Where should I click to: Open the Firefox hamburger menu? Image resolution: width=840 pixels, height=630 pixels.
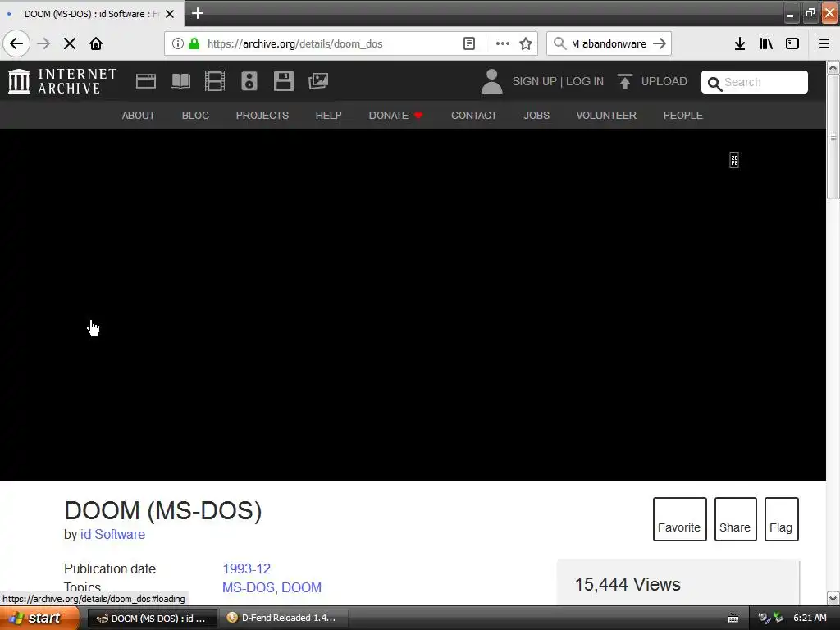click(x=824, y=43)
